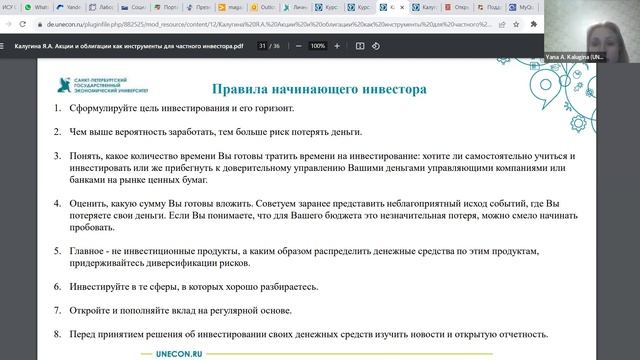Switch to the През tab
Screen dimensions: 640x360
tap(198, 7)
